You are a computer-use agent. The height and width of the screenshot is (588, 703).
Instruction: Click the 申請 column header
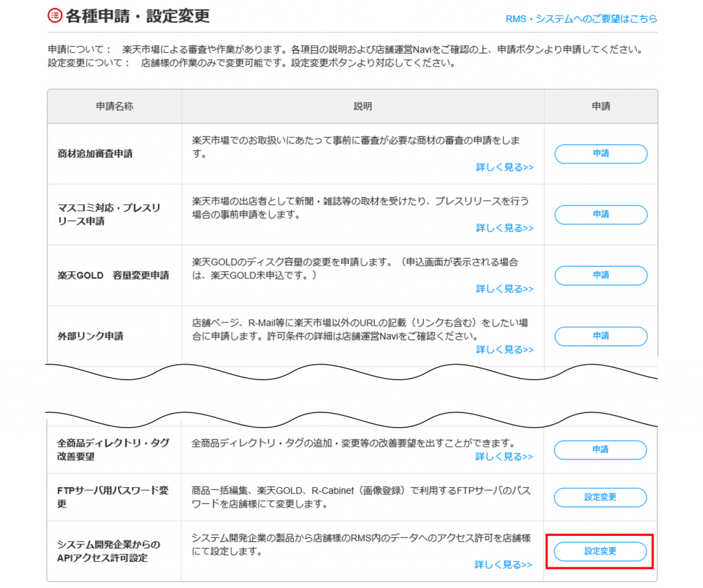(601, 106)
